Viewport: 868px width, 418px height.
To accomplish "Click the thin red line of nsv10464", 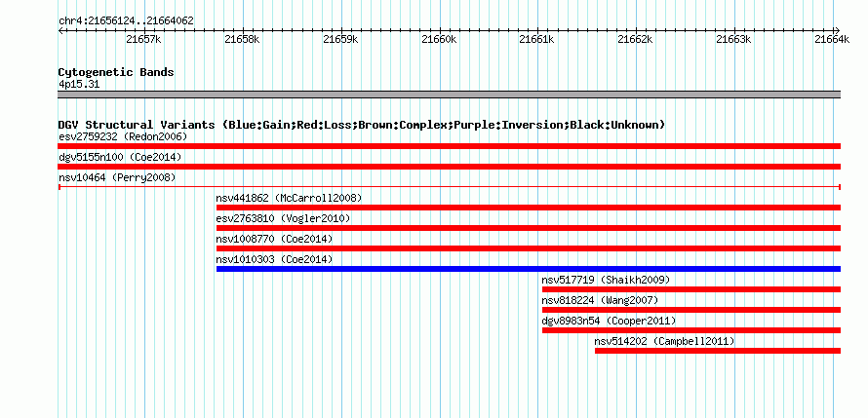I will [449, 187].
